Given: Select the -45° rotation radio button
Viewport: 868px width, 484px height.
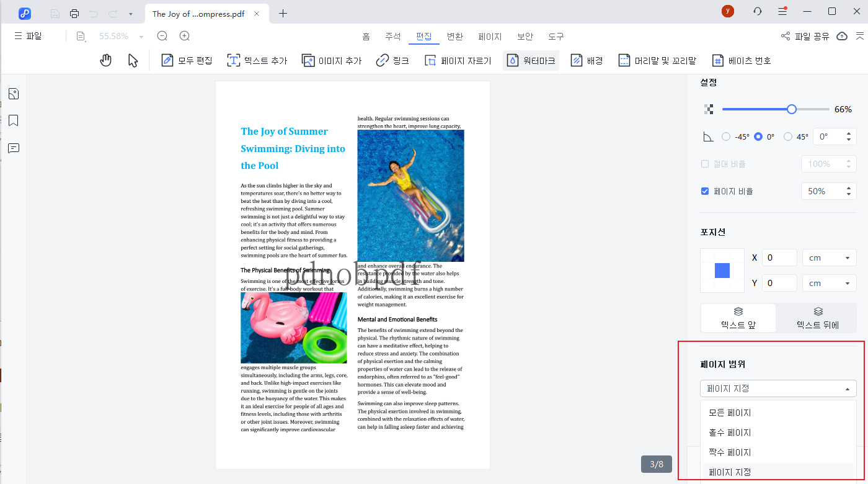Looking at the screenshot, I should click(726, 137).
